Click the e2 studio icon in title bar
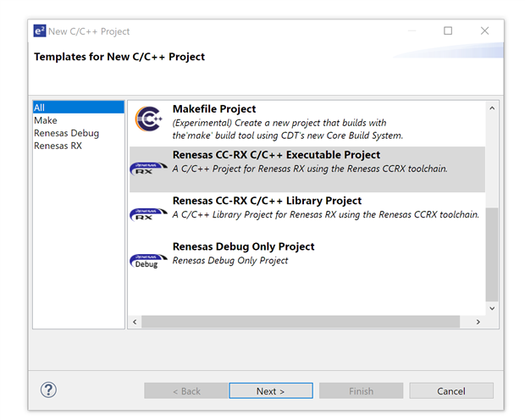The image size is (525, 420). point(39,31)
